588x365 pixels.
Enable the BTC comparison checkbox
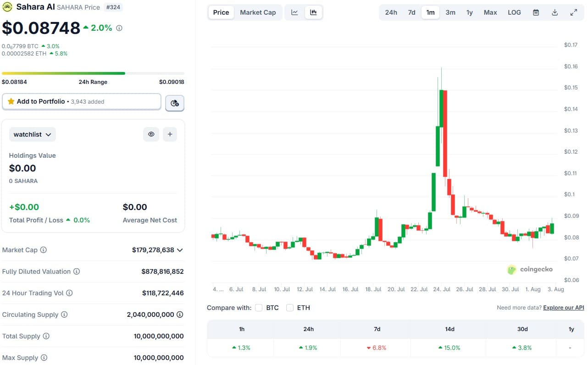point(258,308)
